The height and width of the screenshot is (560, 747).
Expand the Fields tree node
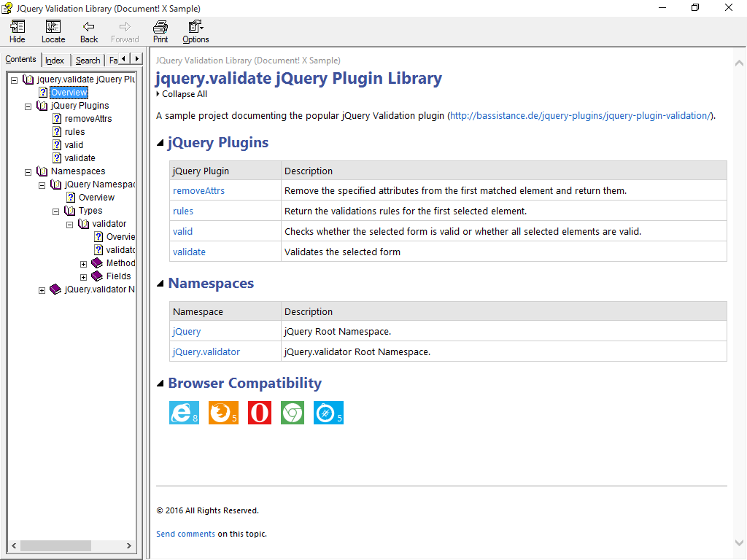click(x=83, y=277)
